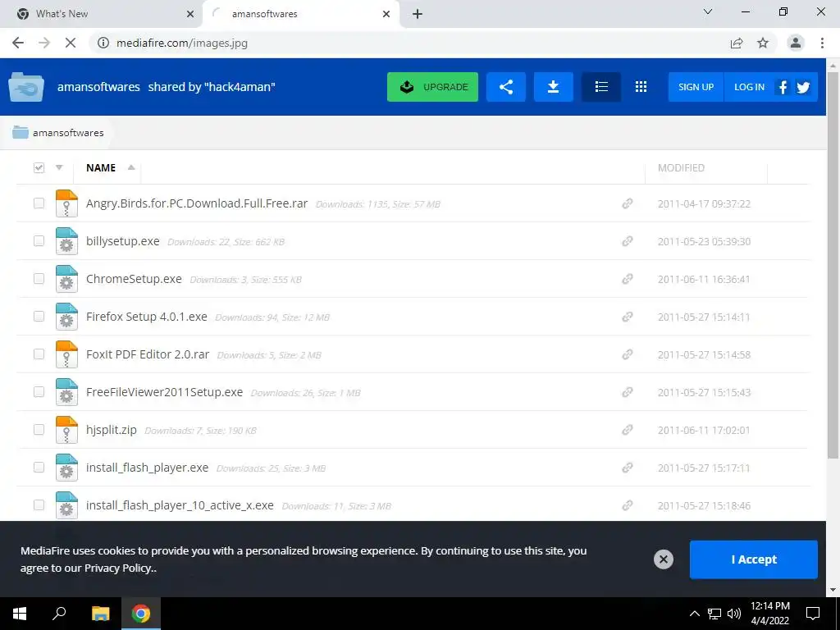Image resolution: width=840 pixels, height=630 pixels.
Task: Open File Explorer from taskbar
Action: pyautogui.click(x=100, y=614)
